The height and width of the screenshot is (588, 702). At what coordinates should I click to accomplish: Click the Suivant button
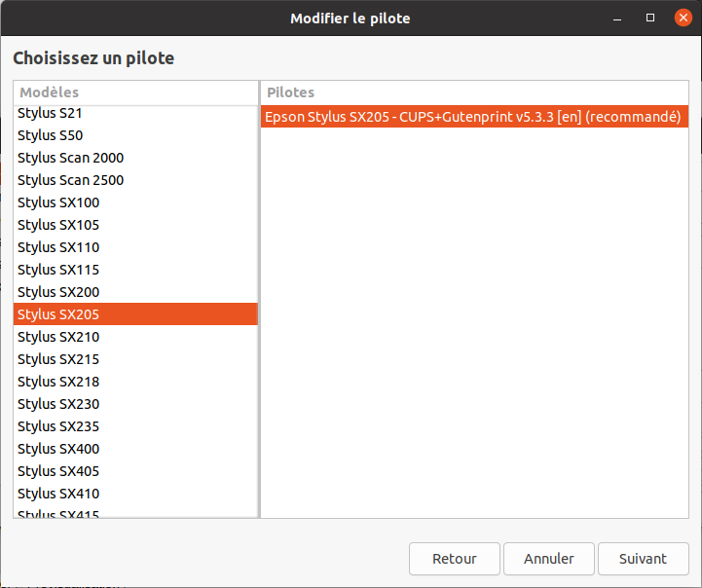click(x=643, y=559)
